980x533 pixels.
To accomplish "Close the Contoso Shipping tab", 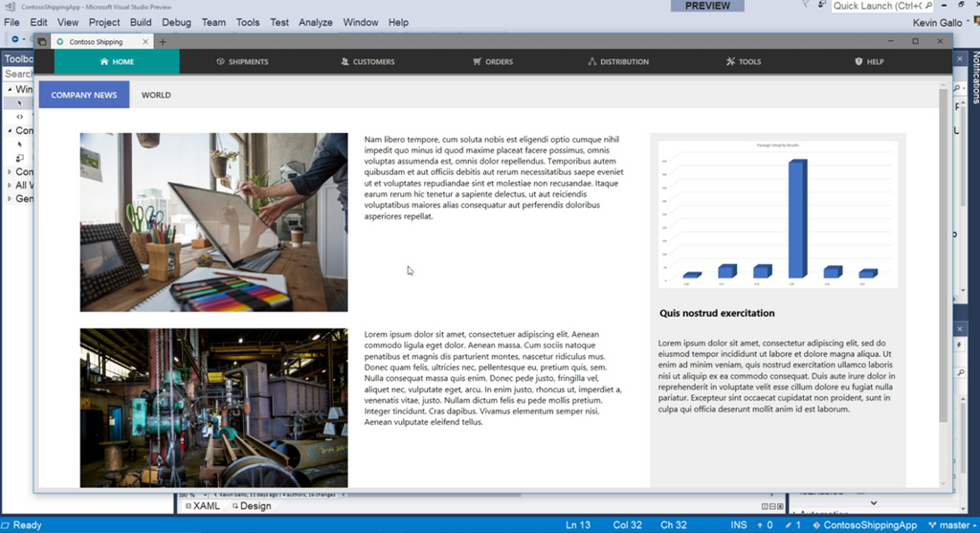I will click(x=145, y=42).
